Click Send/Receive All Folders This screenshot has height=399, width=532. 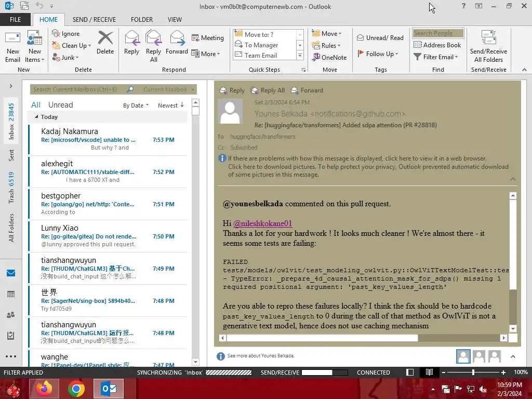[x=488, y=46]
